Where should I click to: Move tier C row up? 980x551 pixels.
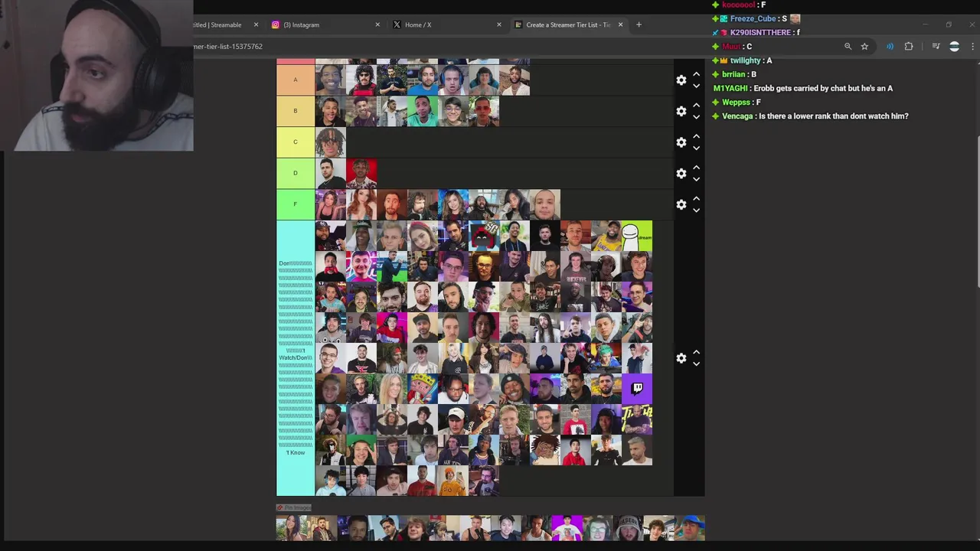(x=696, y=136)
